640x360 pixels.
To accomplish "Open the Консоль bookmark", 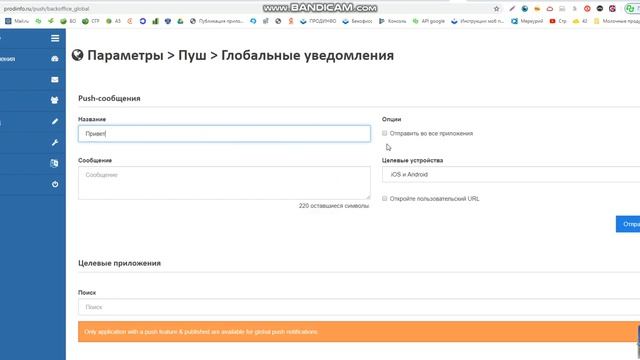I will click(x=392, y=21).
